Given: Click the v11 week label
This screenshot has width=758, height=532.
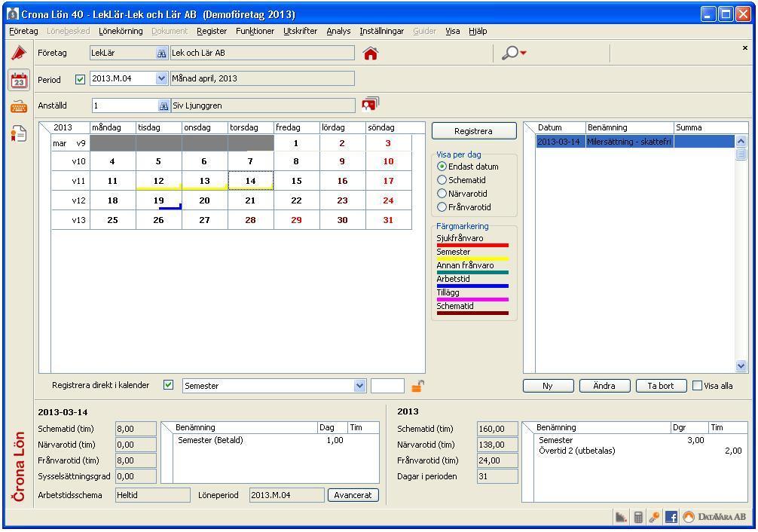Looking at the screenshot, I should tap(78, 181).
